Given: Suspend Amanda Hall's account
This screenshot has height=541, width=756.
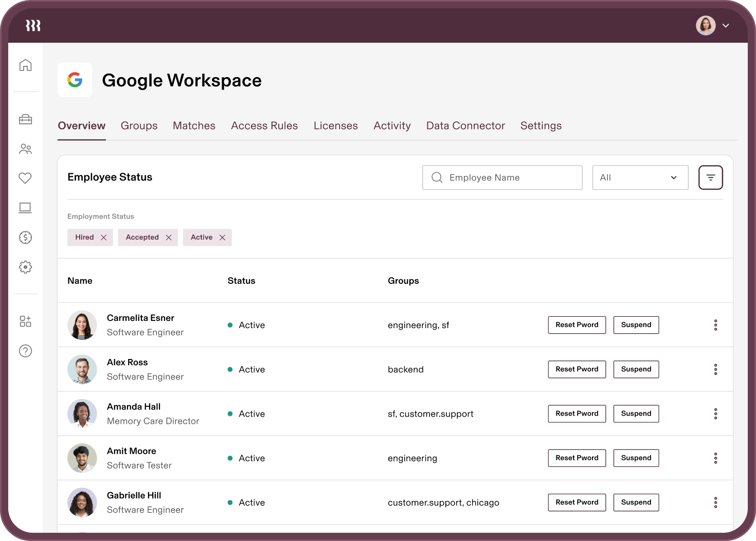Looking at the screenshot, I should point(636,413).
